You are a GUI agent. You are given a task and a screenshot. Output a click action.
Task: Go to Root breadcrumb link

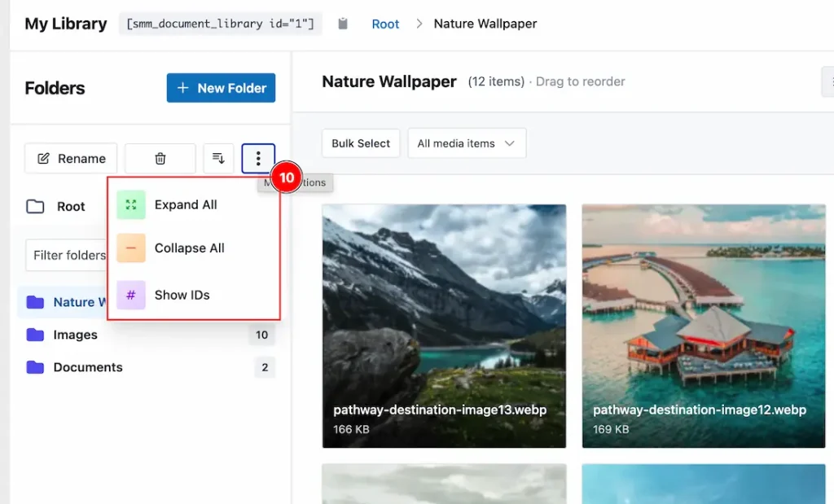[385, 24]
